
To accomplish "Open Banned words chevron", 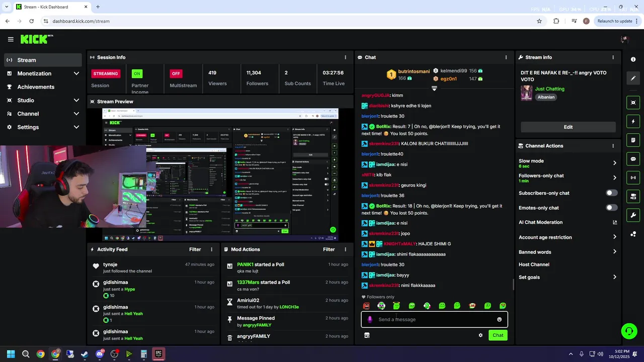I will point(614,252).
